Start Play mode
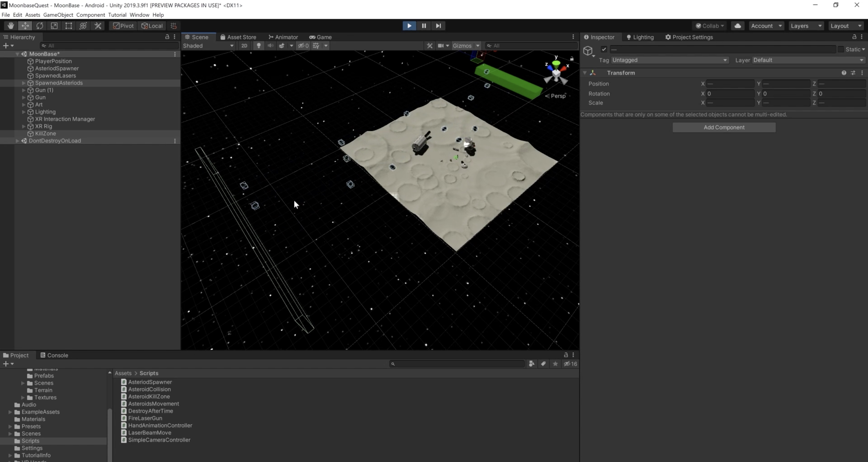 point(409,26)
